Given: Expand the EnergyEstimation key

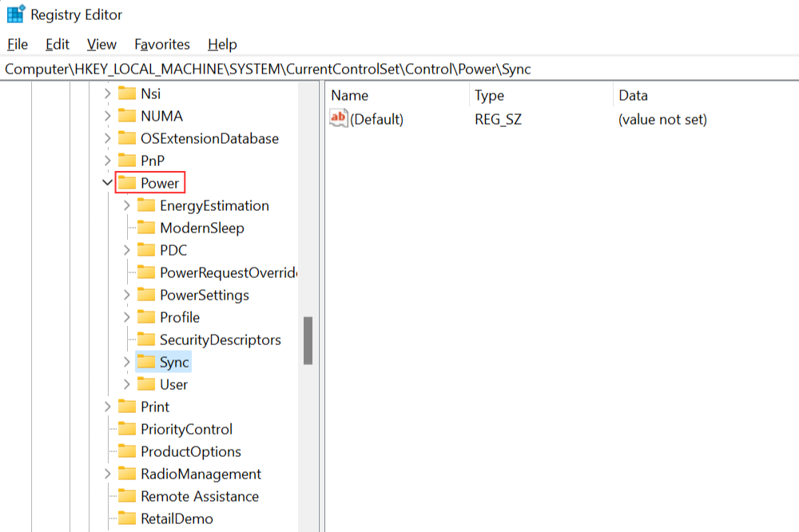Looking at the screenshot, I should (x=126, y=206).
